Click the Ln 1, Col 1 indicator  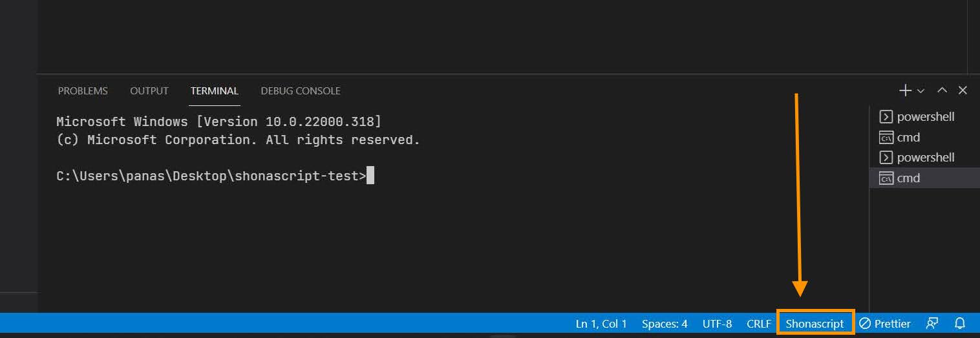[x=601, y=324]
